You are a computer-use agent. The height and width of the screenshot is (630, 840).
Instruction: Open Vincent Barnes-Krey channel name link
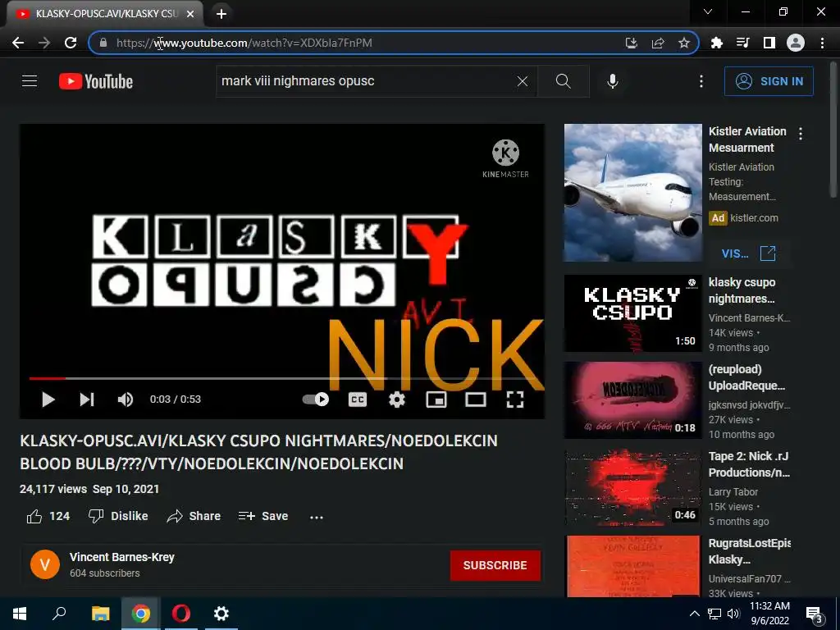coord(122,557)
